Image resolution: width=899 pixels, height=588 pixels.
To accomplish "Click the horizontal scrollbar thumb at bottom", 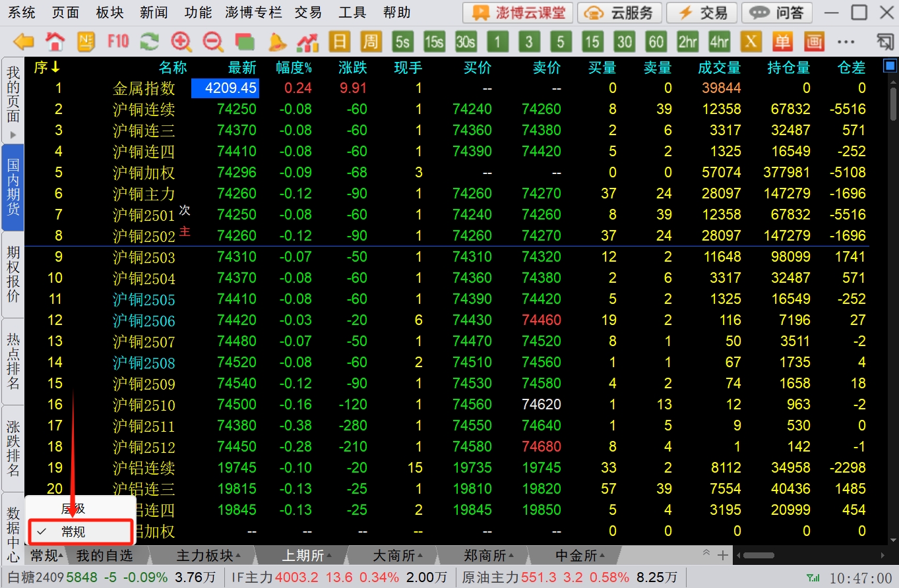I will (x=759, y=556).
